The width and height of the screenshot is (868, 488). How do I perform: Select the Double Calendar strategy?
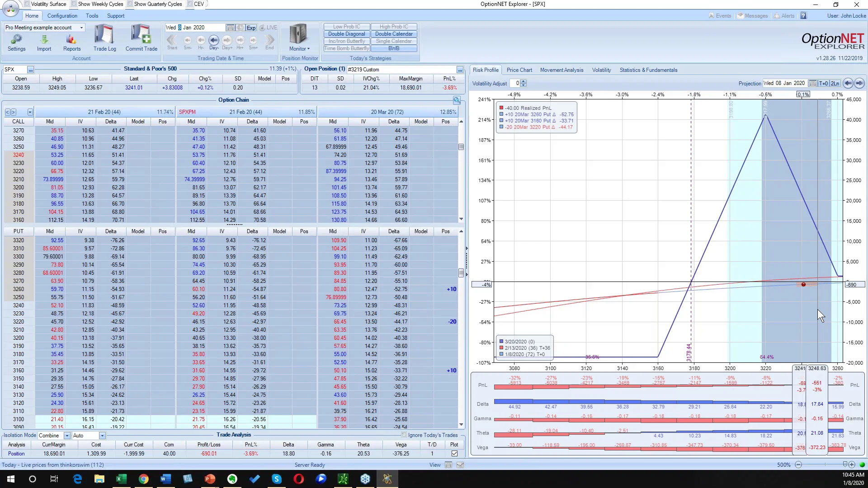(394, 34)
